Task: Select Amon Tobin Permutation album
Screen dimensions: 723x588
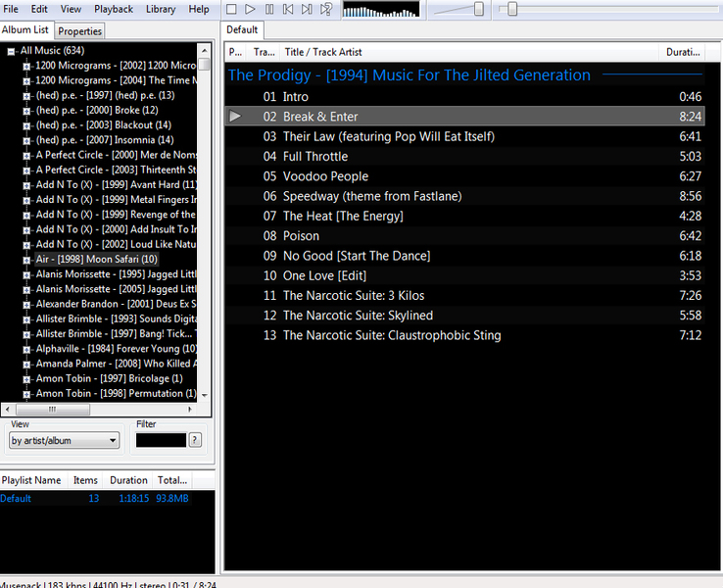Action: (x=117, y=393)
